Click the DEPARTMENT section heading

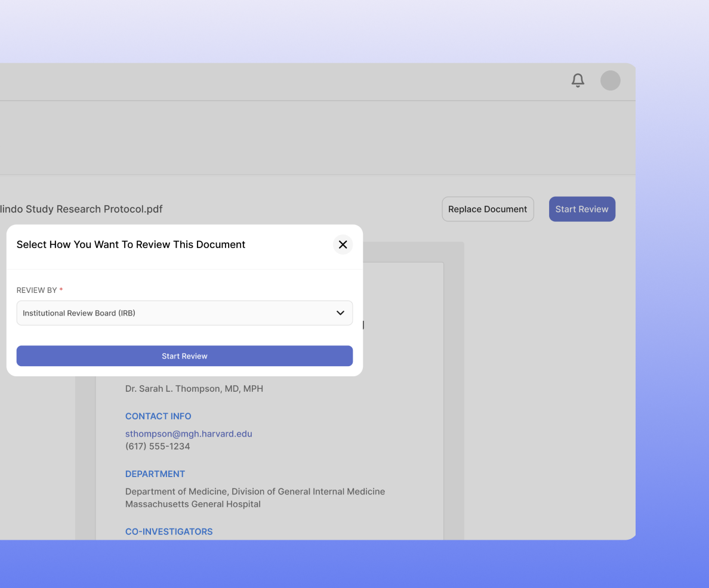pos(155,474)
